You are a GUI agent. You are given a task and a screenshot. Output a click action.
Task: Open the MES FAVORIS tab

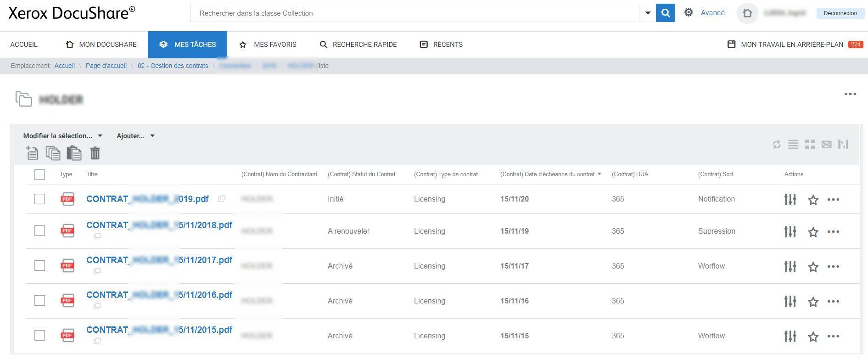(268, 45)
